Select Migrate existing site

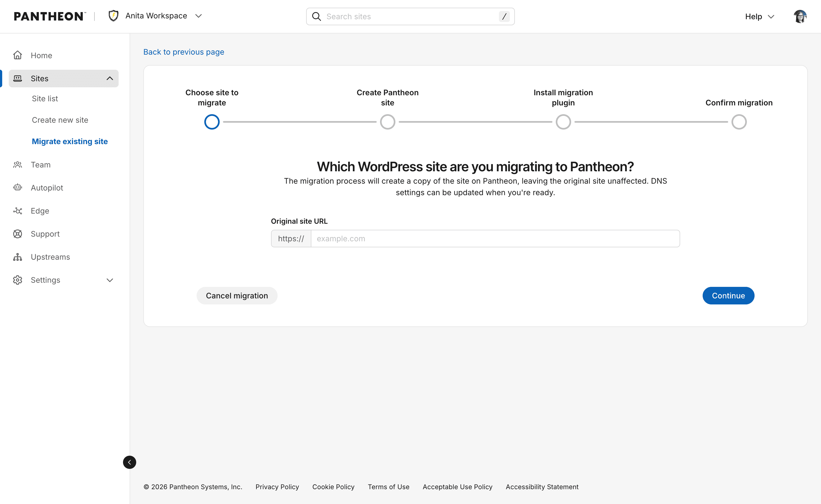[70, 141]
